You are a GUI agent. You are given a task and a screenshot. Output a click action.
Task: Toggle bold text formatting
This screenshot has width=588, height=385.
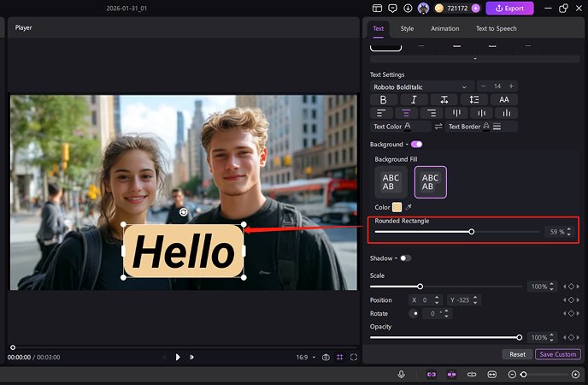(383, 99)
